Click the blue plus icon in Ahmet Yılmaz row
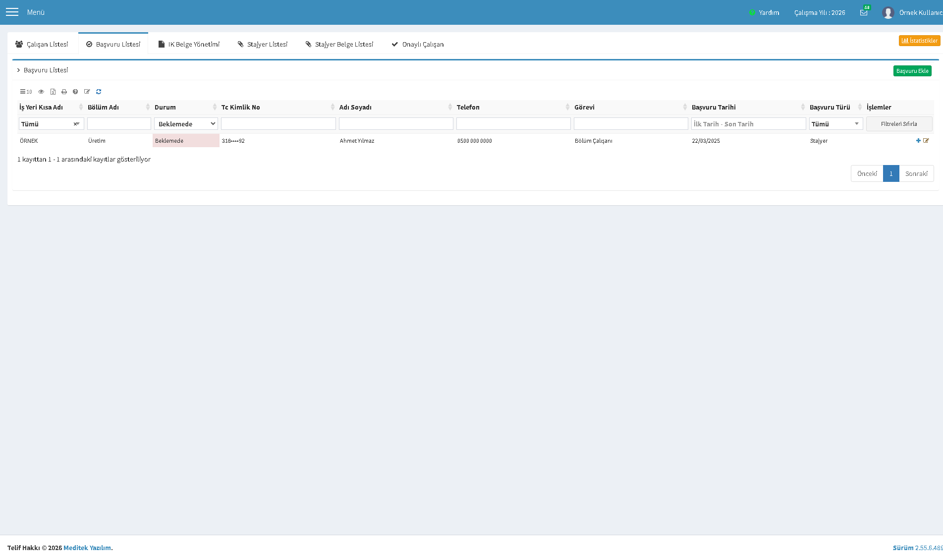 coord(918,141)
